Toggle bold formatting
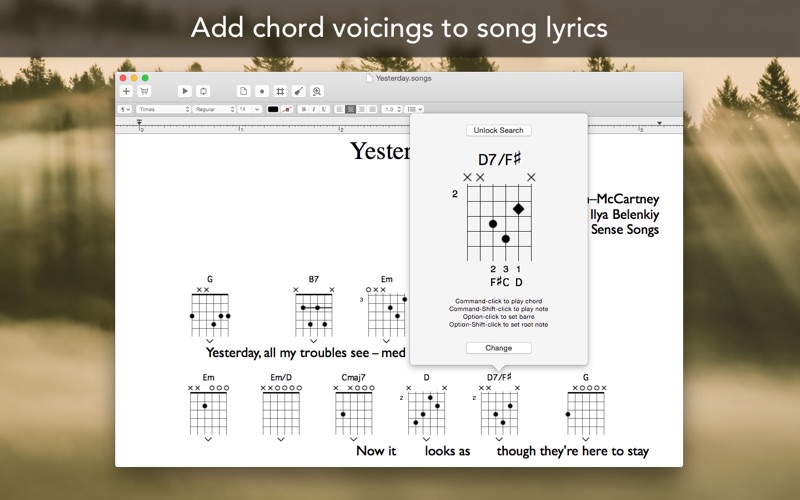 click(x=304, y=109)
